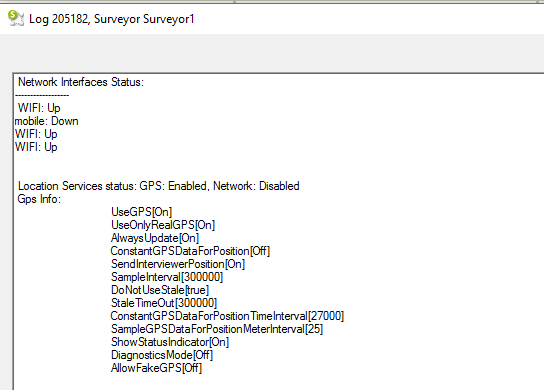Click SampleInterval[300000] value
Viewport: 544px width, 390px height.
coord(167,277)
